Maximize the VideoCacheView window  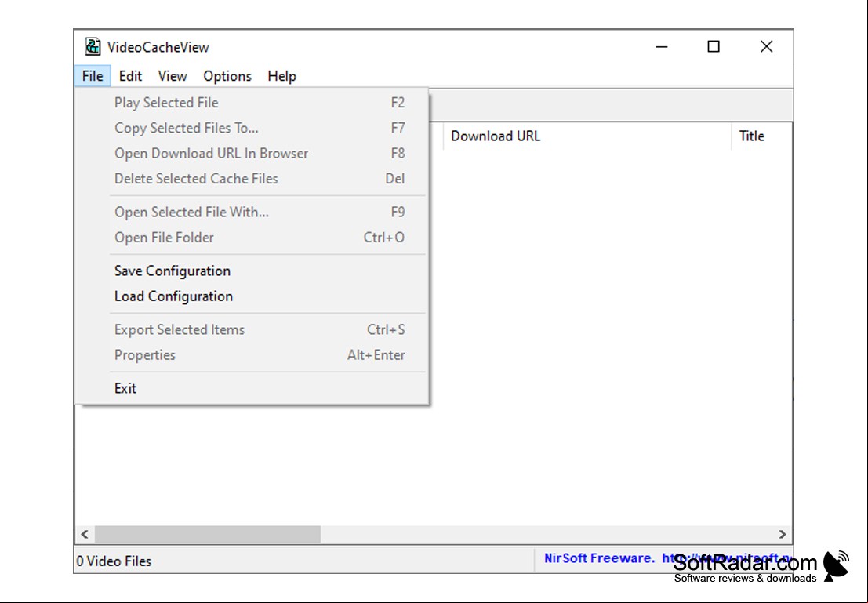[714, 47]
